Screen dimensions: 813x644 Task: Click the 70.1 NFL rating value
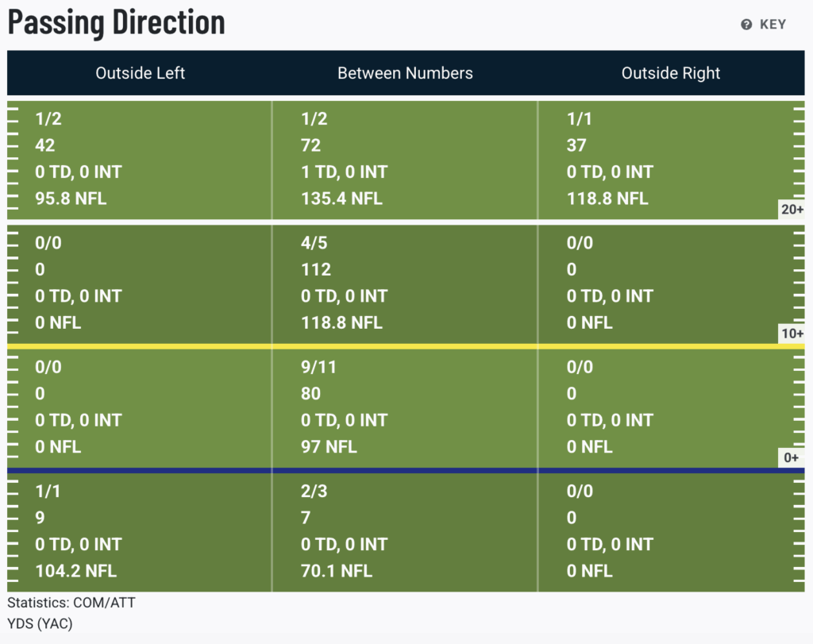coord(337,571)
